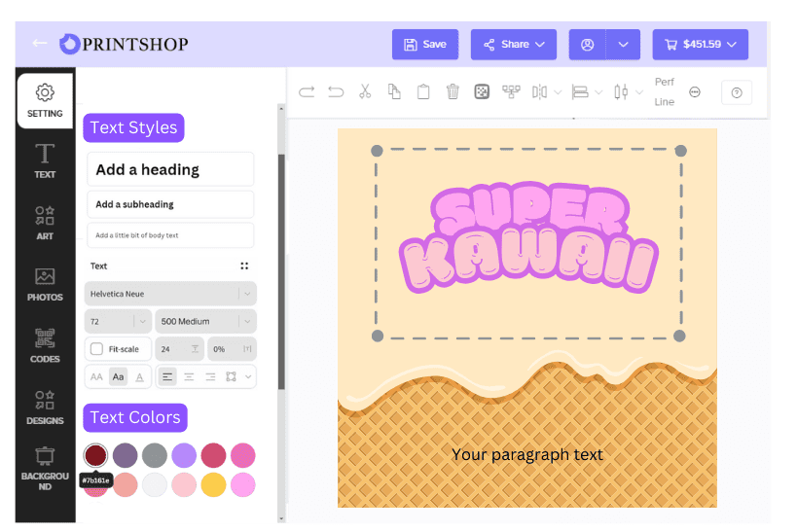797x532 pixels.
Task: Select the lavender color swatch in the top row
Action: 184,455
